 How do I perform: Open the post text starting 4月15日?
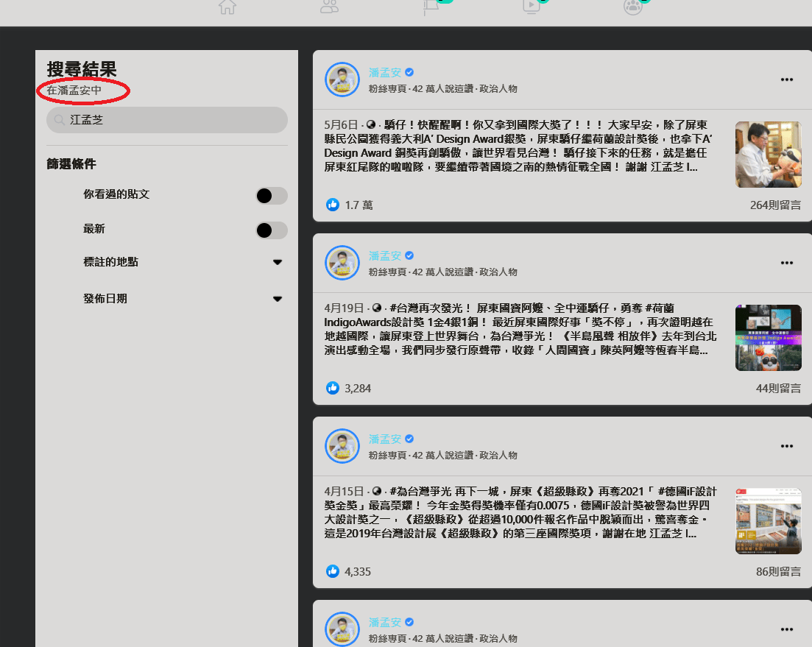pos(520,512)
